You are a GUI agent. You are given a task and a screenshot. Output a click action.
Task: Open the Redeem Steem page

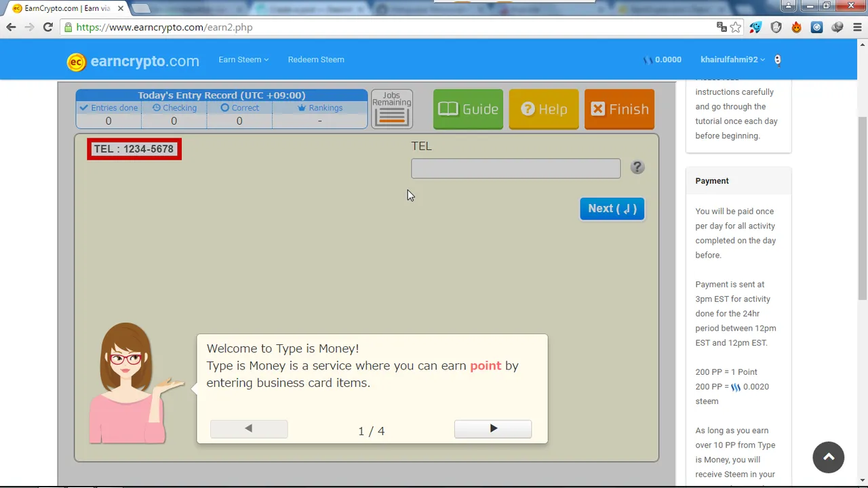tap(316, 60)
